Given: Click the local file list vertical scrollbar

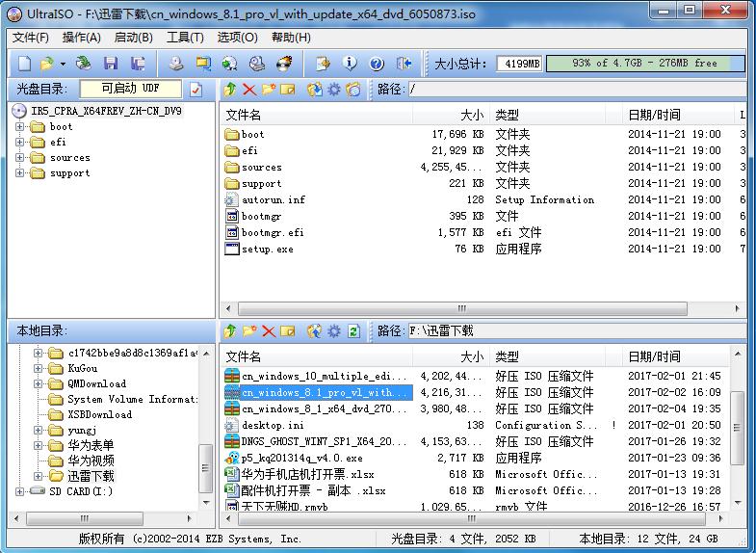Looking at the screenshot, I should pos(737,428).
